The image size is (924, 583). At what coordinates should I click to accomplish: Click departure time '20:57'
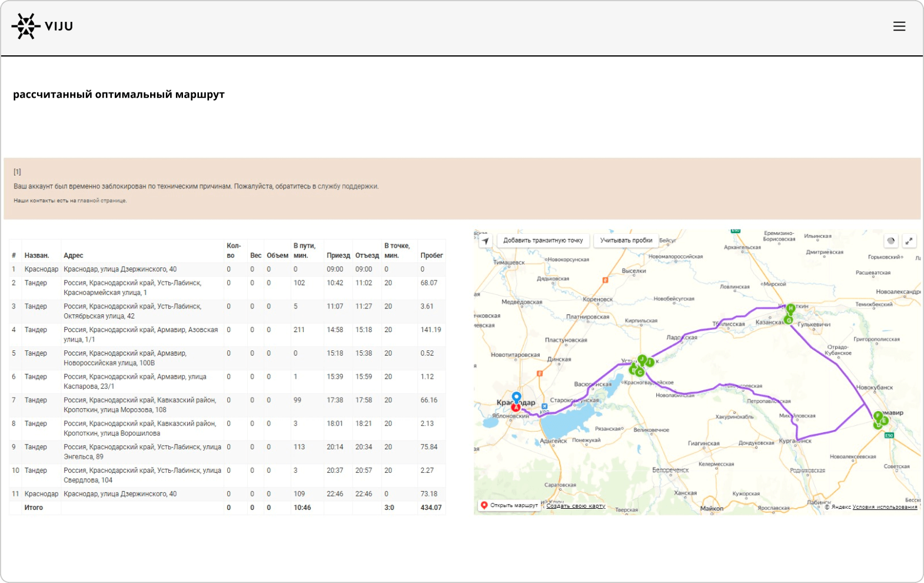pos(364,471)
